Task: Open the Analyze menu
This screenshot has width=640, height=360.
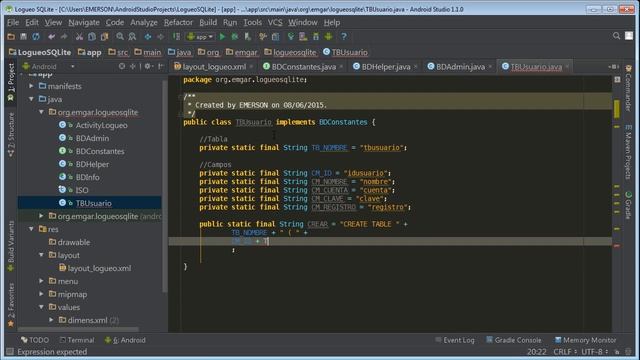Action: coord(144,22)
